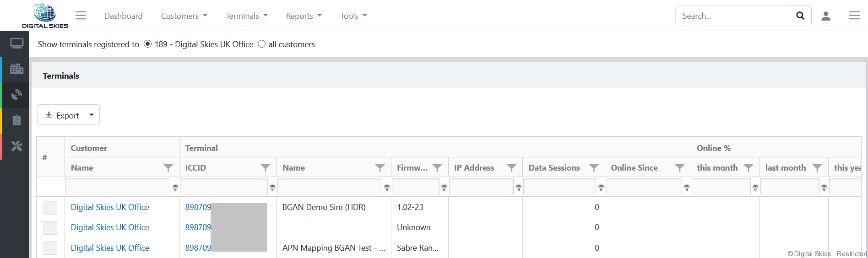Image resolution: width=868 pixels, height=258 pixels.
Task: Open the Terminals menu
Action: coord(246,16)
